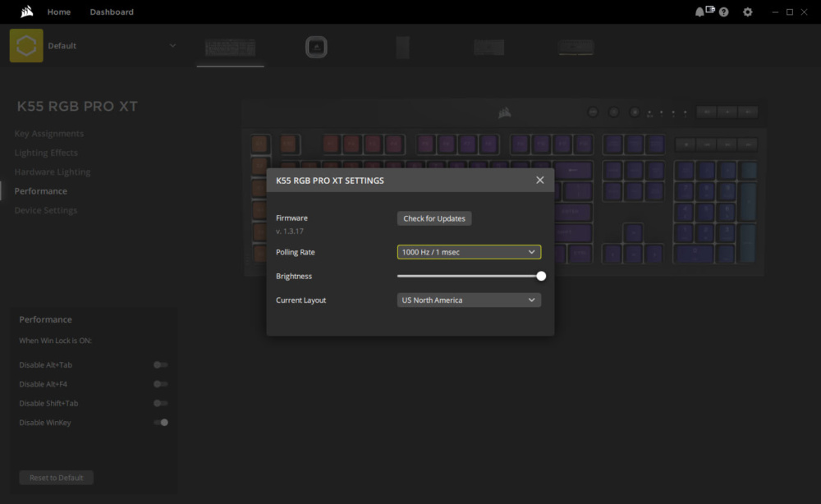Click the Default profile hexagon icon

[26, 45]
